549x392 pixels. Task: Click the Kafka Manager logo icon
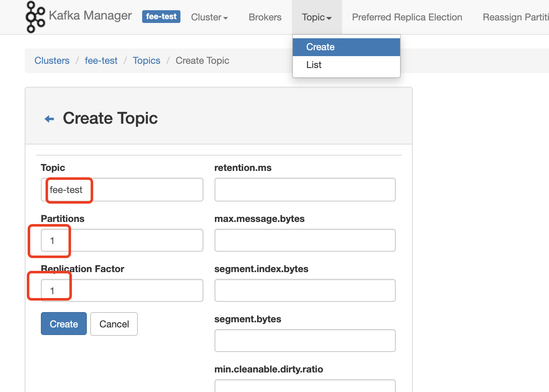click(x=35, y=17)
